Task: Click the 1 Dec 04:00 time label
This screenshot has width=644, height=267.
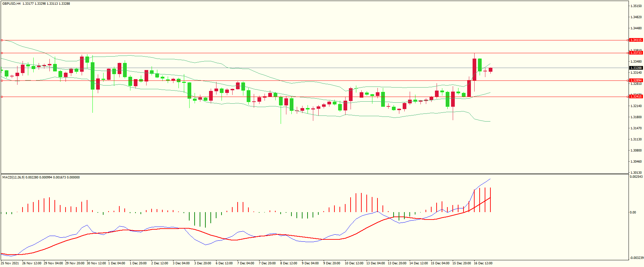Action: click(117, 263)
